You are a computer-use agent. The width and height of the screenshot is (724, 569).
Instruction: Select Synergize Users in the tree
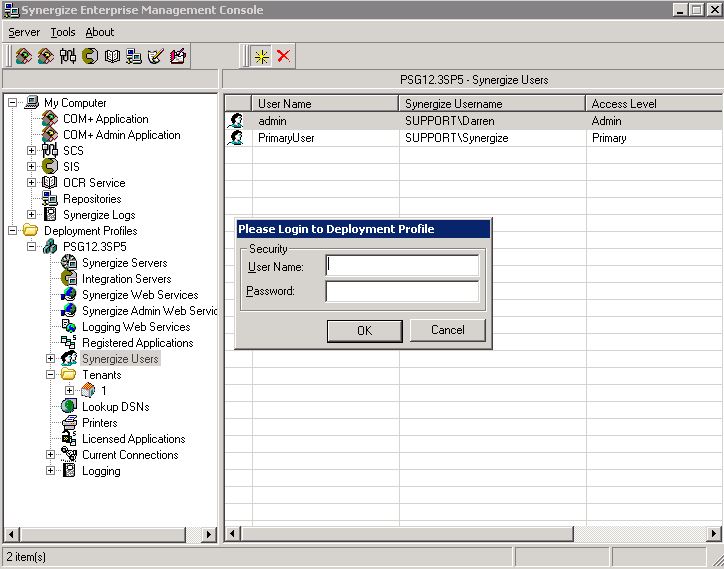tap(121, 358)
